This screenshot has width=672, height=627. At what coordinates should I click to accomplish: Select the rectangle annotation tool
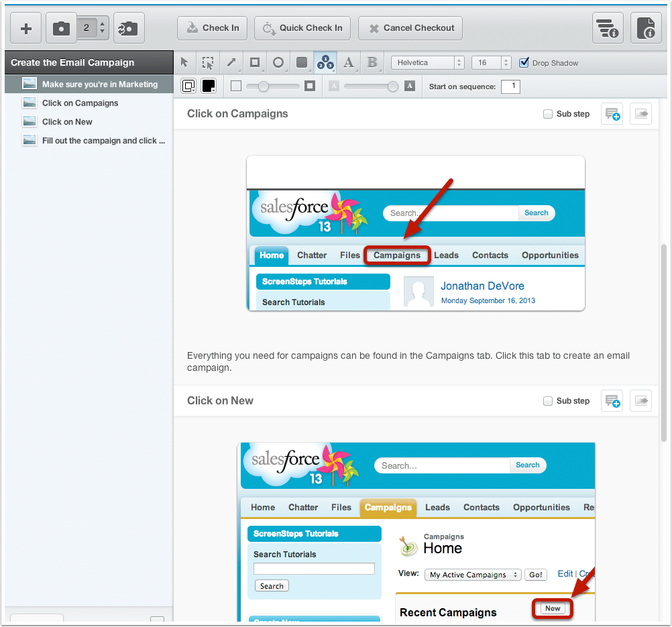[x=255, y=62]
